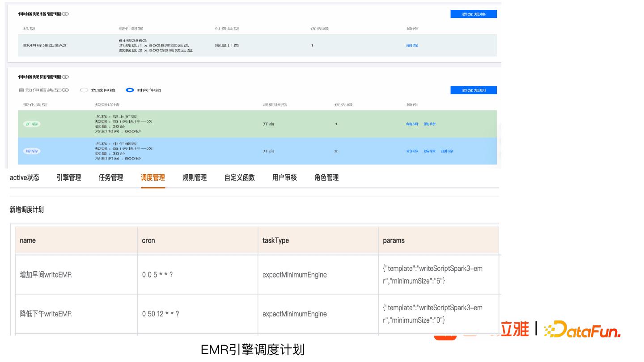Click the 缩容 tag badge
The image size is (644, 362).
(32, 151)
